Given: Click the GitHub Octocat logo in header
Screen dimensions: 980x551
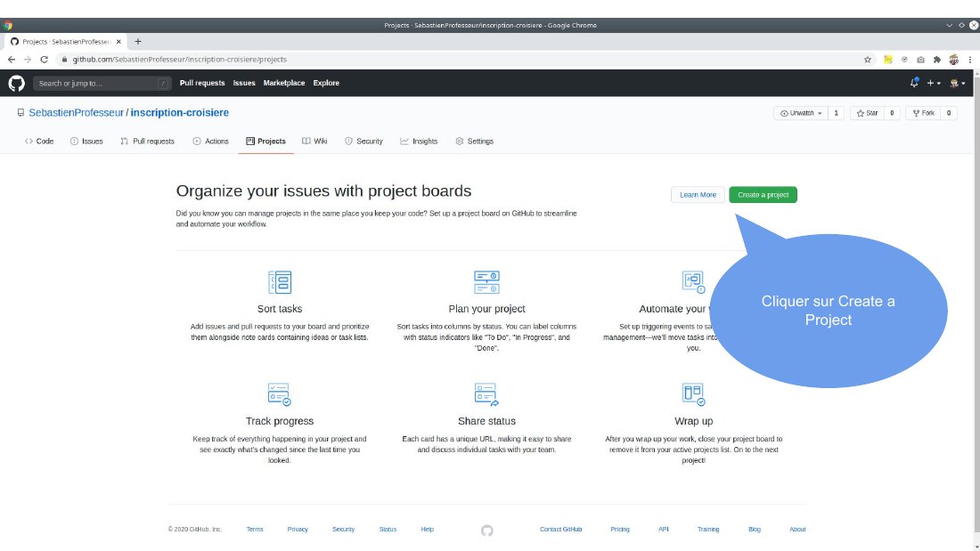Looking at the screenshot, I should point(16,83).
